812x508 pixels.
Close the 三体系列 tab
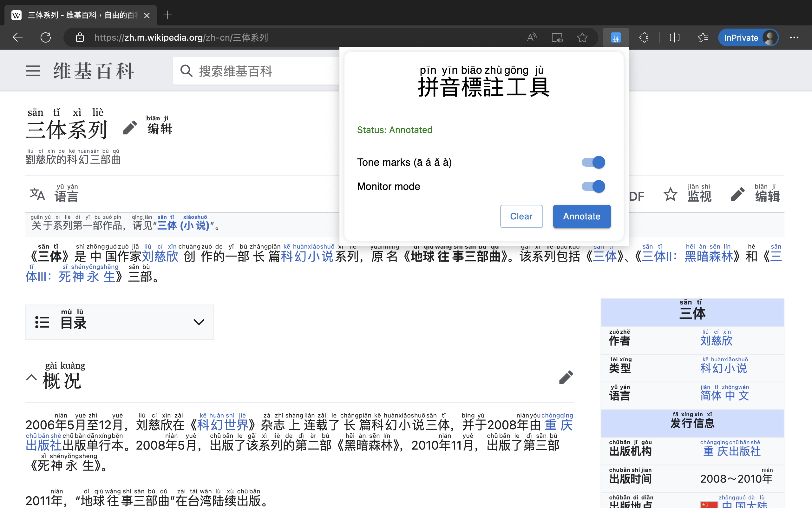pyautogui.click(x=147, y=15)
